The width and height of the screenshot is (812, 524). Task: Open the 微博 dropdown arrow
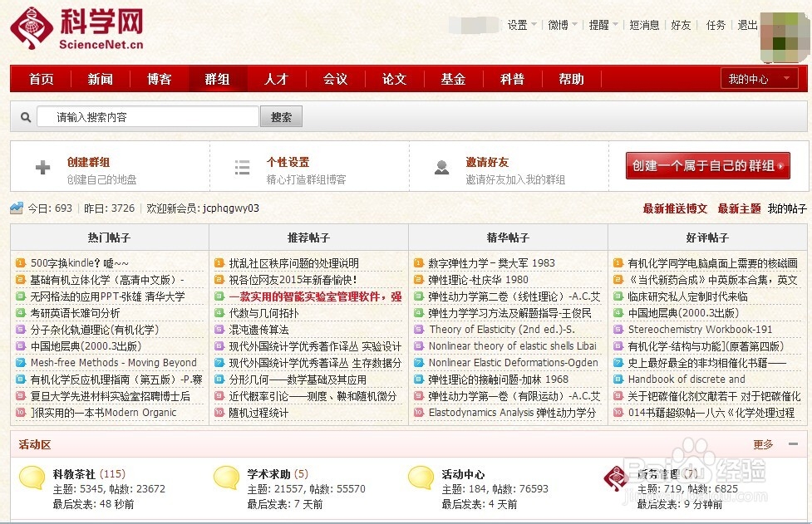(573, 25)
